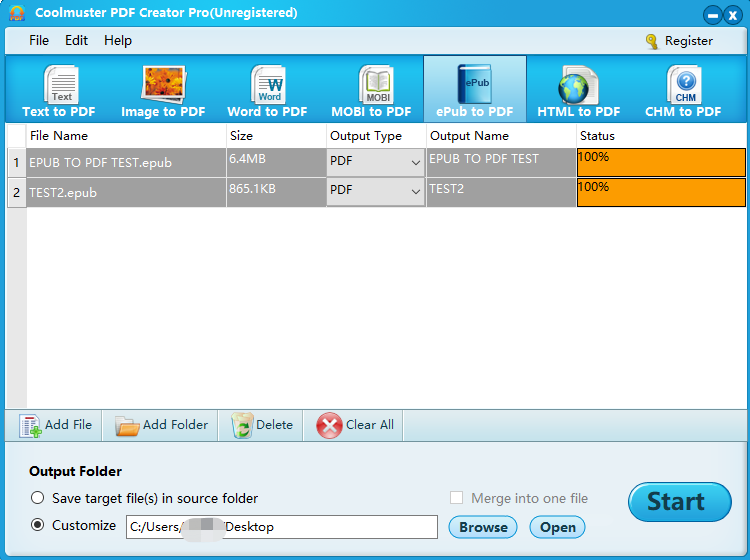
Task: Click the Output Name column header
Action: (x=501, y=136)
